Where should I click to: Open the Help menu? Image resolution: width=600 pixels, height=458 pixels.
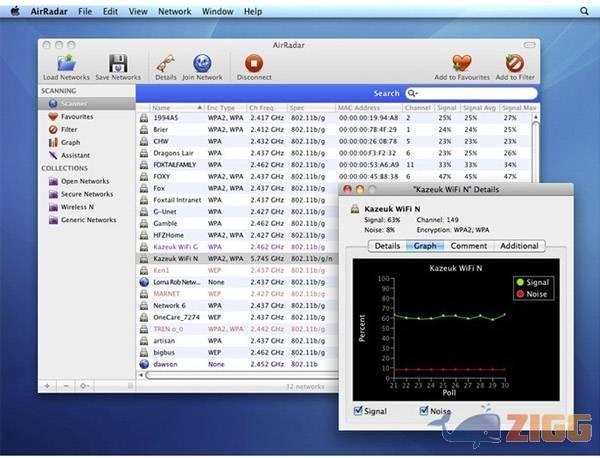click(253, 11)
